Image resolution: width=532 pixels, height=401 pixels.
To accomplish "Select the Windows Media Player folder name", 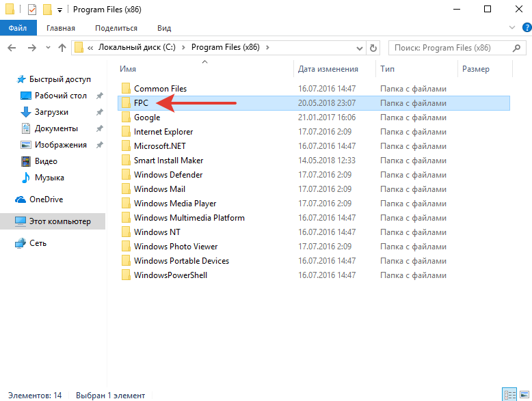I will click(x=175, y=204).
